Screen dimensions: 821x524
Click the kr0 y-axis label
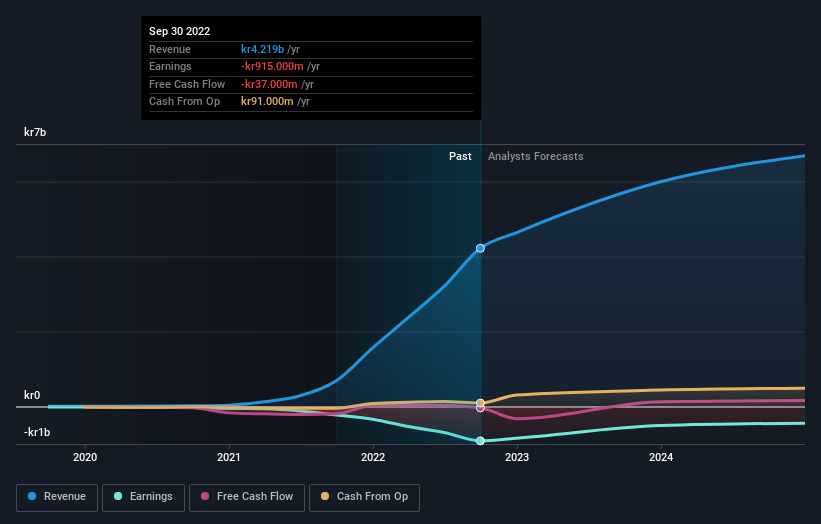click(32, 395)
